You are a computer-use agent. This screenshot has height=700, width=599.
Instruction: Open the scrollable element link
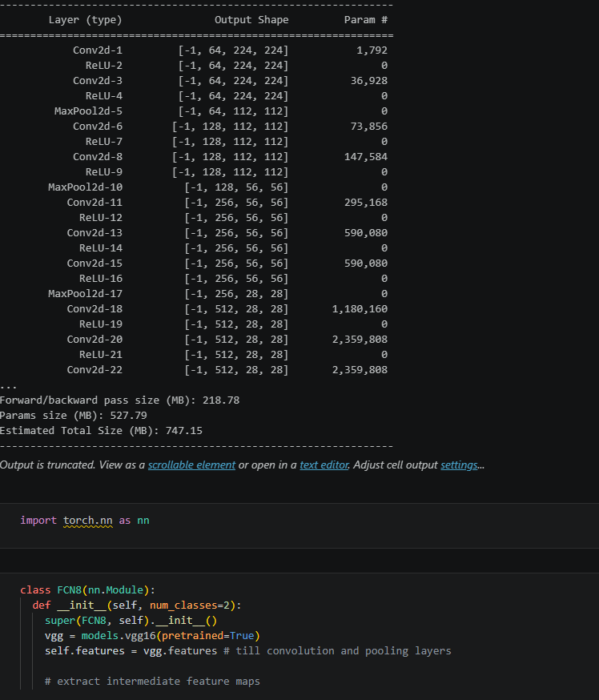191,465
